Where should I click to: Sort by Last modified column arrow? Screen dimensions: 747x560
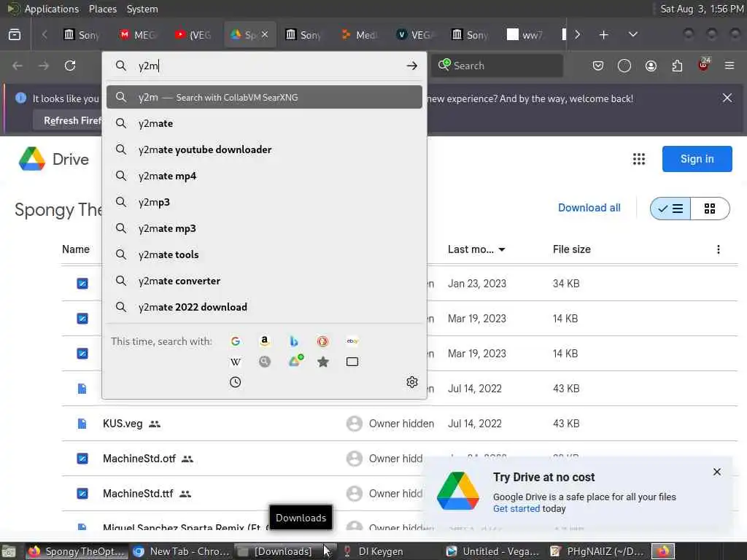(502, 249)
